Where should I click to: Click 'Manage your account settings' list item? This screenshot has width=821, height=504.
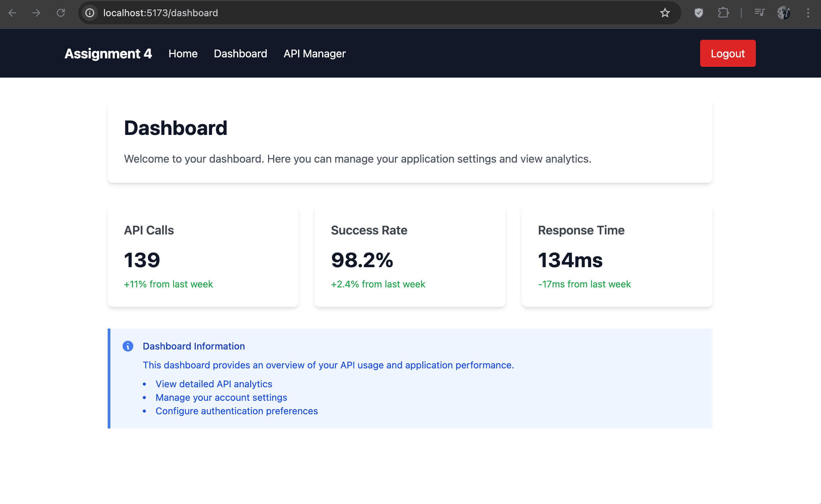point(221,397)
